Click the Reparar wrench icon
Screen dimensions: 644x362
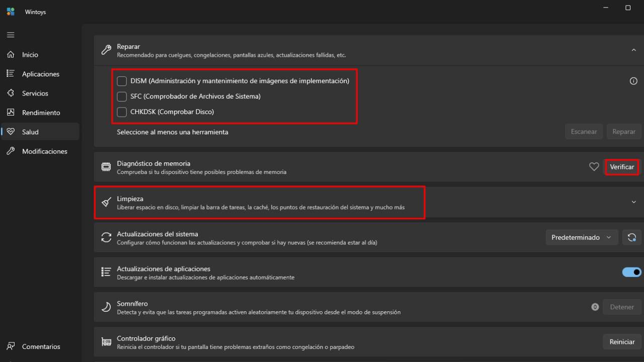(x=106, y=50)
